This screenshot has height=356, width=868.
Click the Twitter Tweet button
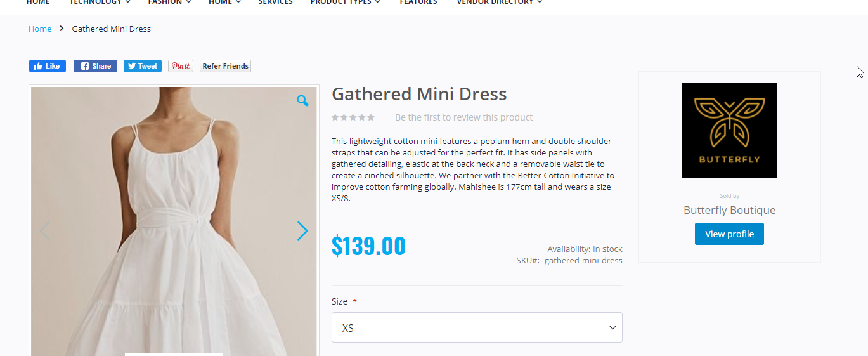pos(143,66)
